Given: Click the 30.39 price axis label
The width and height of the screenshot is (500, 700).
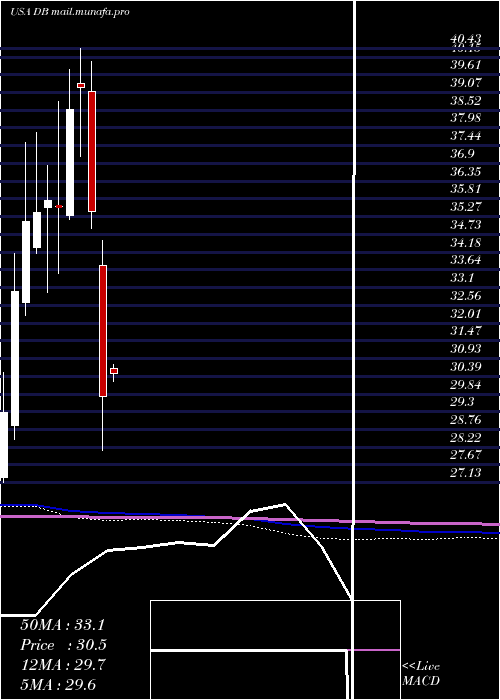Looking at the screenshot, I should [x=466, y=367].
